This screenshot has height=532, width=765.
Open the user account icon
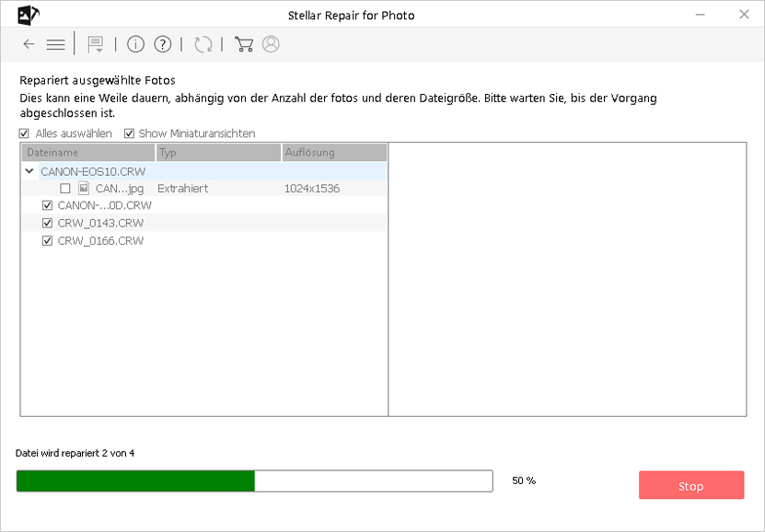(x=271, y=44)
